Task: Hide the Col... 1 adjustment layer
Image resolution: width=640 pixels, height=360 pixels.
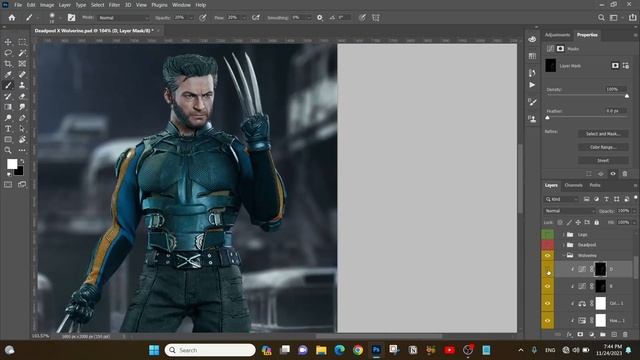Action: (x=547, y=303)
